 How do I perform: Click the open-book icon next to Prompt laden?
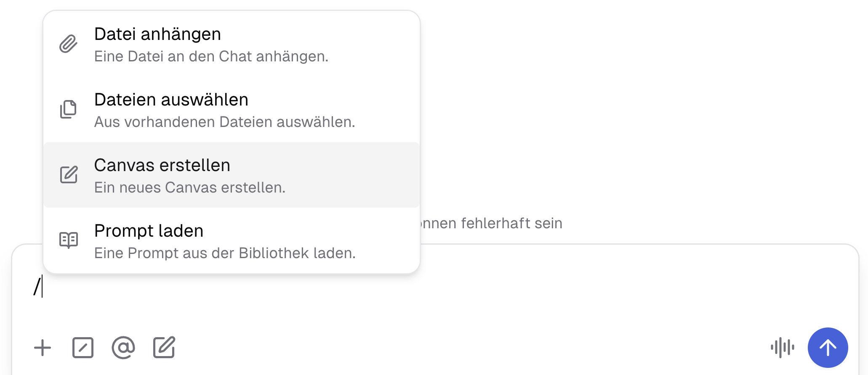pos(68,240)
